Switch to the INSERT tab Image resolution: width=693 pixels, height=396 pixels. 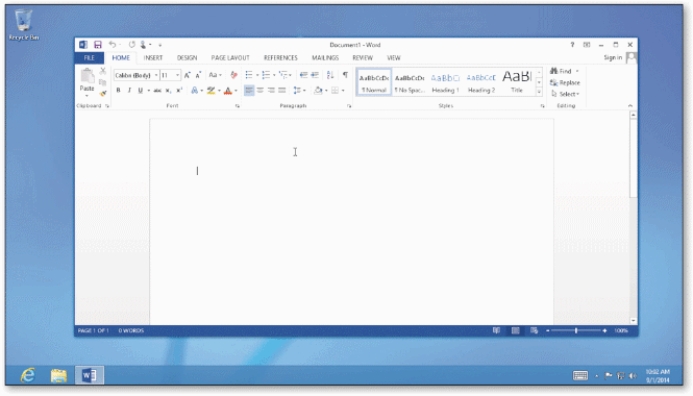(153, 58)
